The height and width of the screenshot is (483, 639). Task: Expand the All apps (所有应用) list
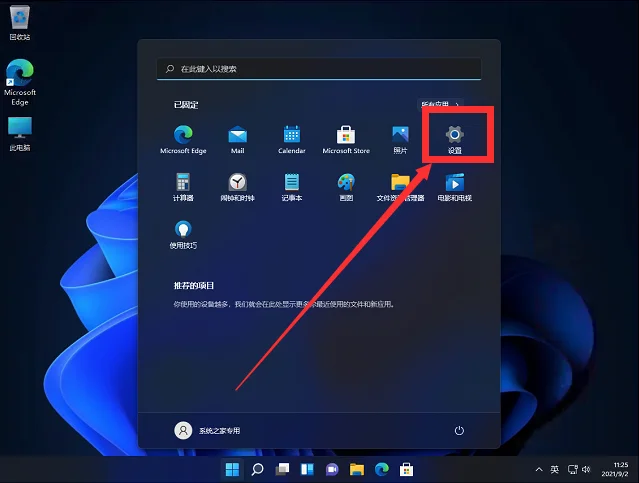point(440,103)
